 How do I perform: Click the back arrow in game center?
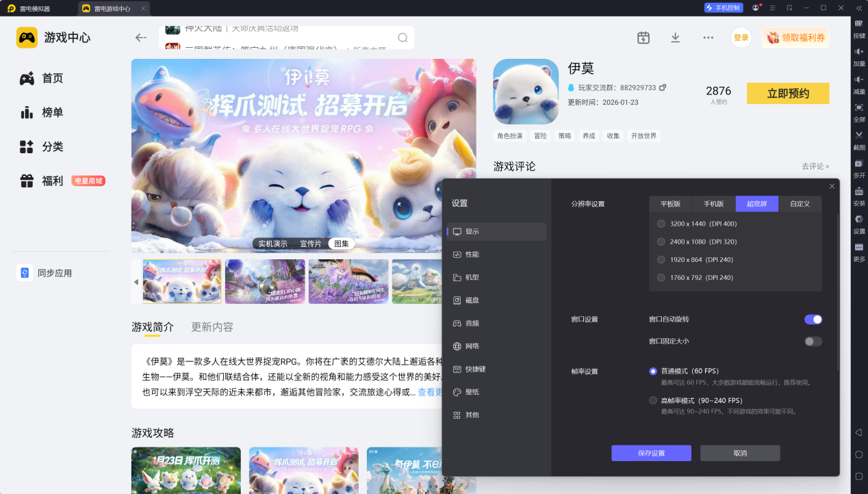(x=141, y=38)
